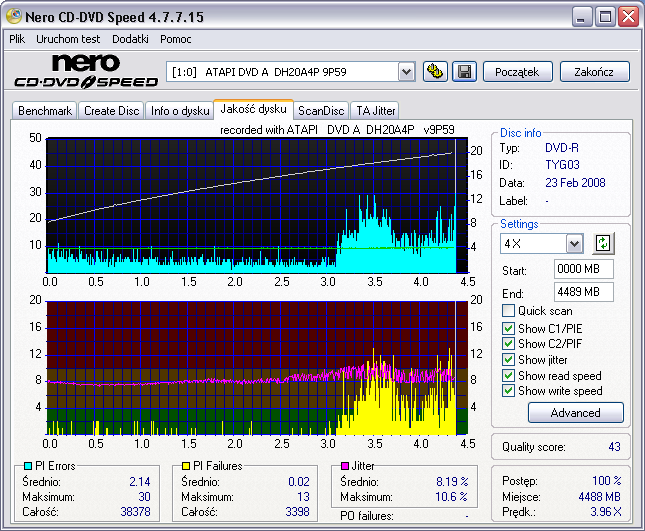Viewport: 645px width, 531px height.
Task: Click the floppy disk save icon
Action: coord(464,72)
